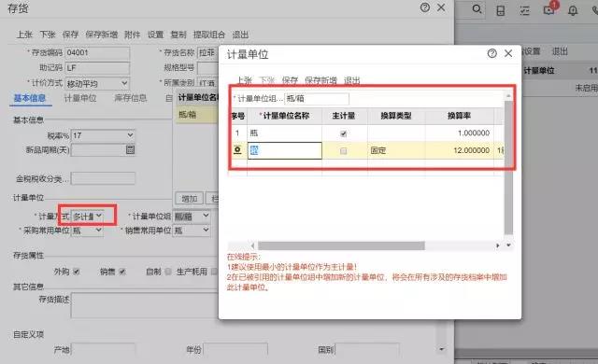Viewport: 598px width, 364px height.
Task: Expand the 税率% dropdown showing 17
Action: [103, 135]
